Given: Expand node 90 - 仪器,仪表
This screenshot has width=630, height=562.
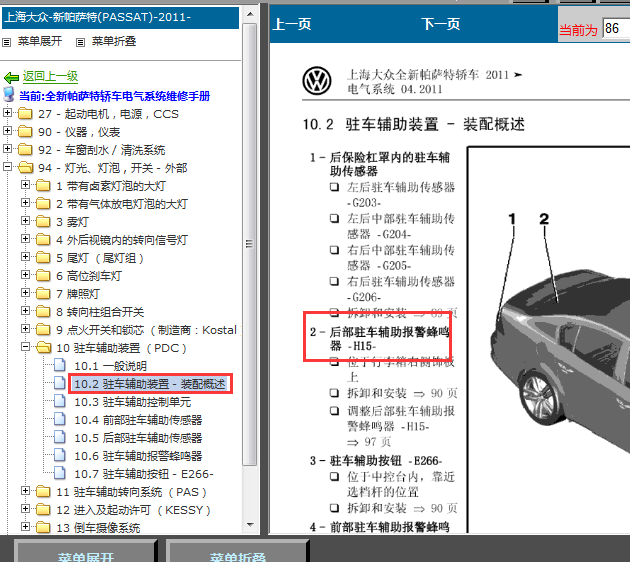Looking at the screenshot, I should 7,131.
